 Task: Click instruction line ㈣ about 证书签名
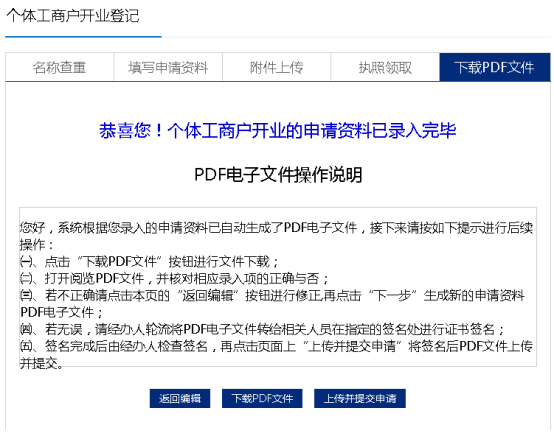tap(262, 330)
